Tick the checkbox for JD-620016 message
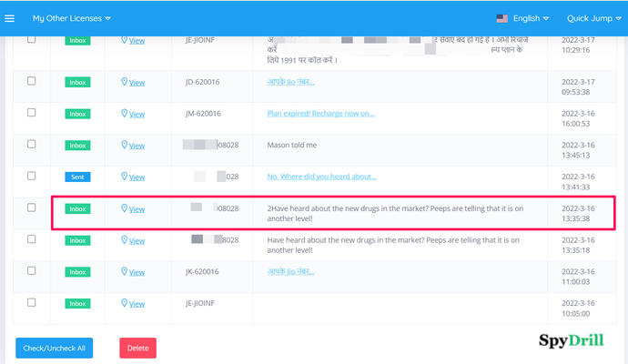 pyautogui.click(x=31, y=81)
